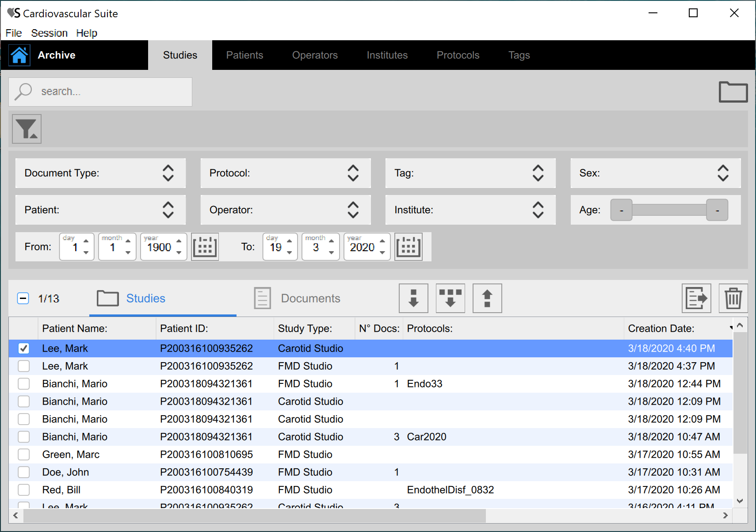Click the up-arrow icon button
This screenshot has width=756, height=532.
point(487,299)
